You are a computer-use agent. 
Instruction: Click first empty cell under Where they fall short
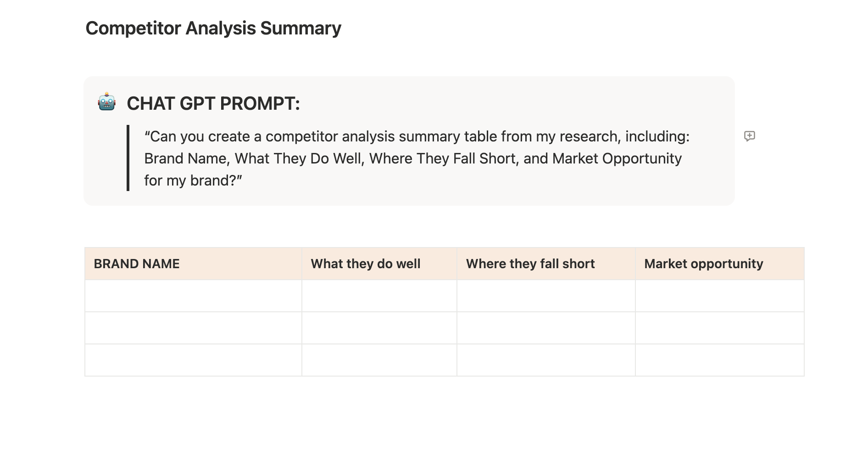click(546, 296)
